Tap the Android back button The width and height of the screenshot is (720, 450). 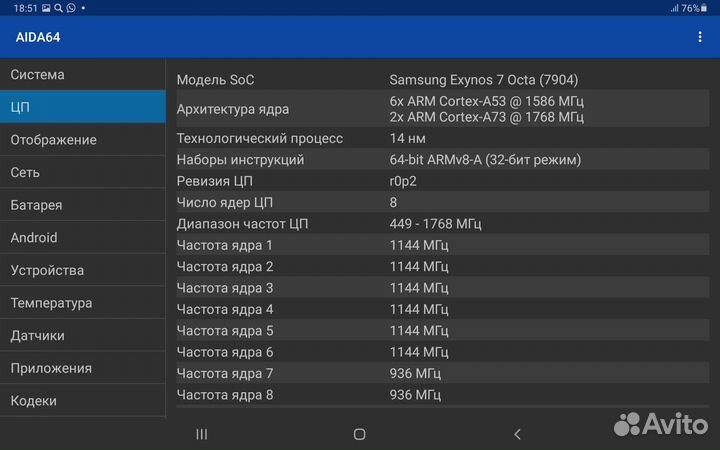pyautogui.click(x=518, y=434)
